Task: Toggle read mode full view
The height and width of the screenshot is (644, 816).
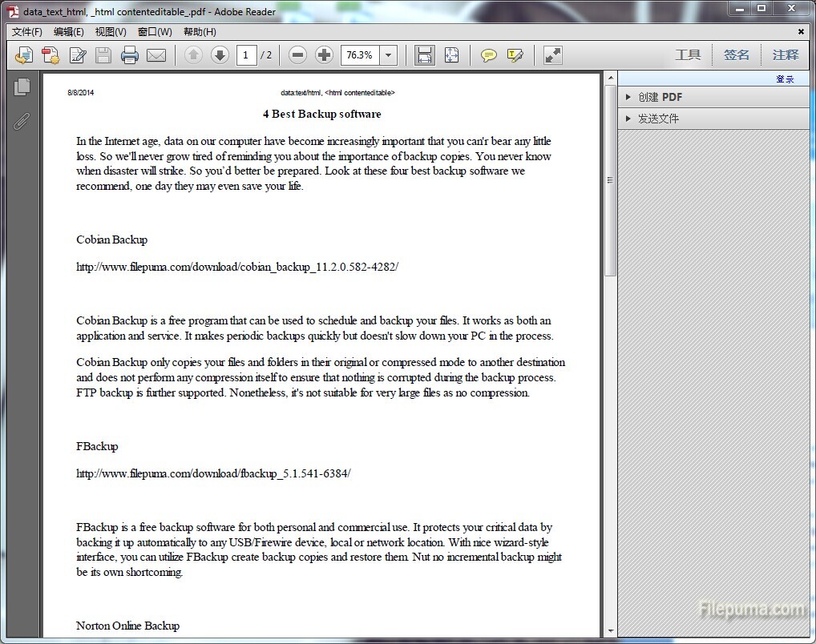Action: click(x=553, y=55)
